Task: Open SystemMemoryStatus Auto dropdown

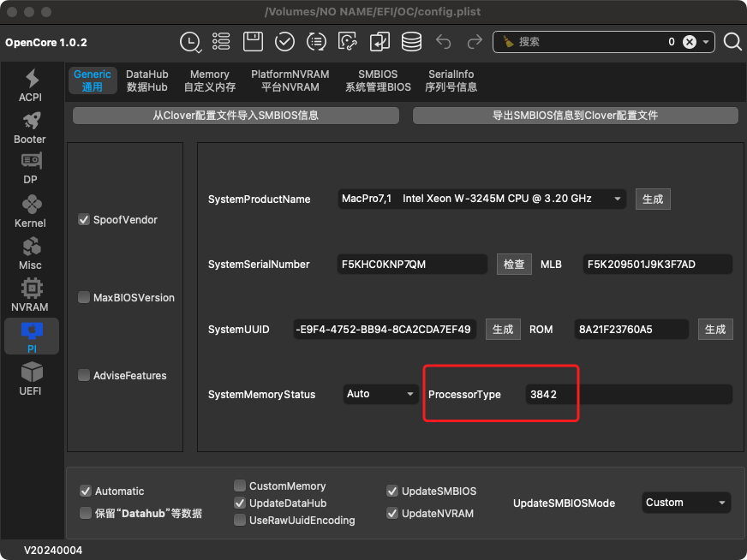Action: [x=380, y=394]
